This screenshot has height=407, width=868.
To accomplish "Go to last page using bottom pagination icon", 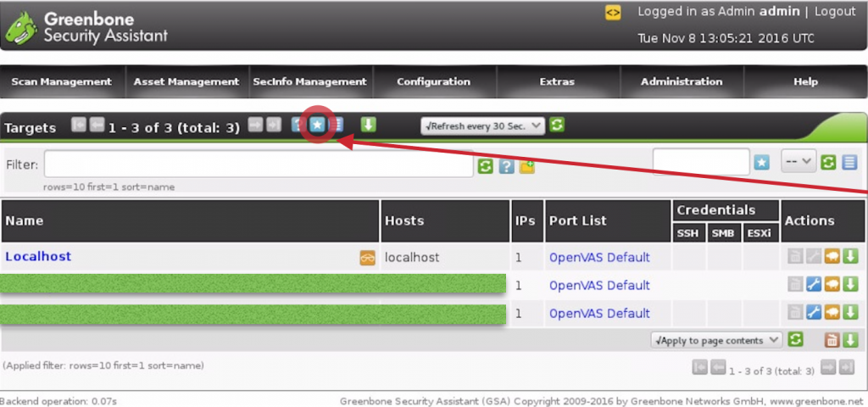I will (x=847, y=367).
